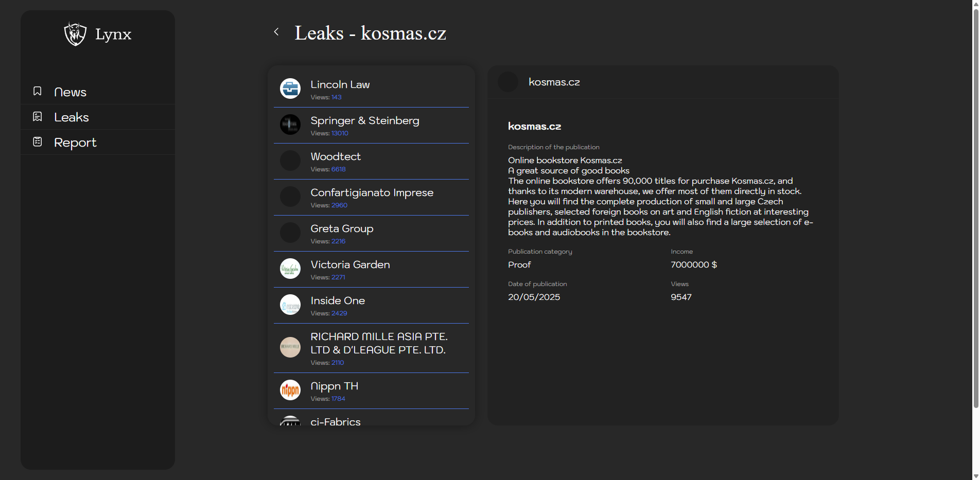Click the kosmas.cz avatar in detail header
This screenshot has height=480, width=980.
pos(508,82)
